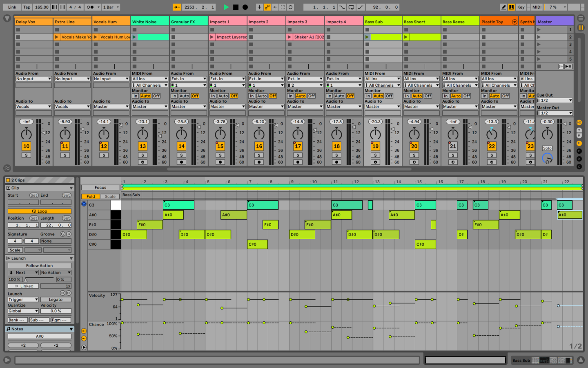Enable draw mode with the pencil icon

[503, 7]
